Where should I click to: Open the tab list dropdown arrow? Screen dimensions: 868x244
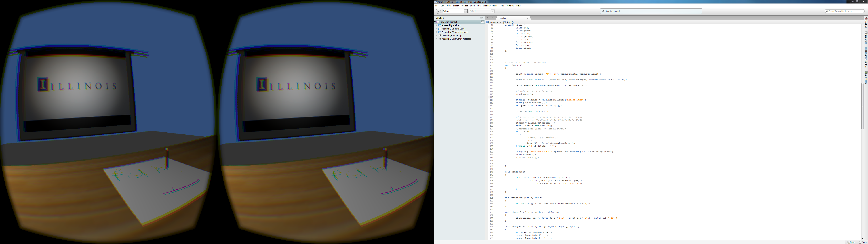pos(862,18)
